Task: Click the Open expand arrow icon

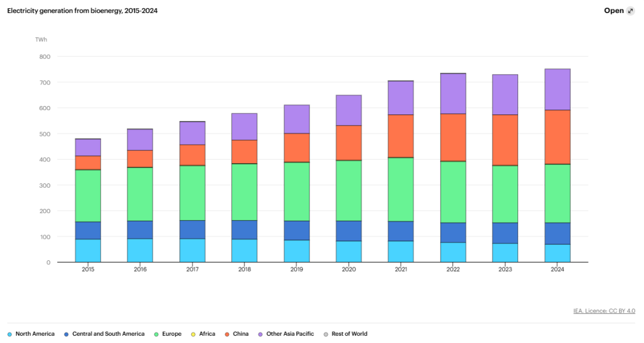Action: pos(630,11)
